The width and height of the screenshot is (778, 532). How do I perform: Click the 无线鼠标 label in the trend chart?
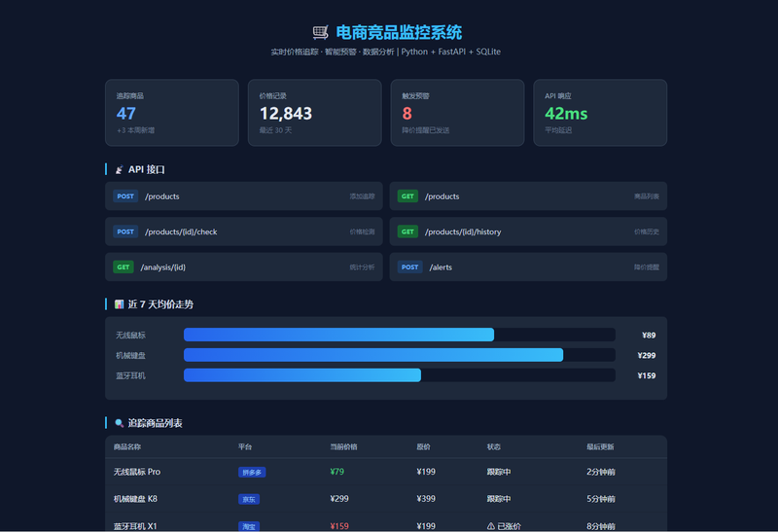pyautogui.click(x=130, y=335)
